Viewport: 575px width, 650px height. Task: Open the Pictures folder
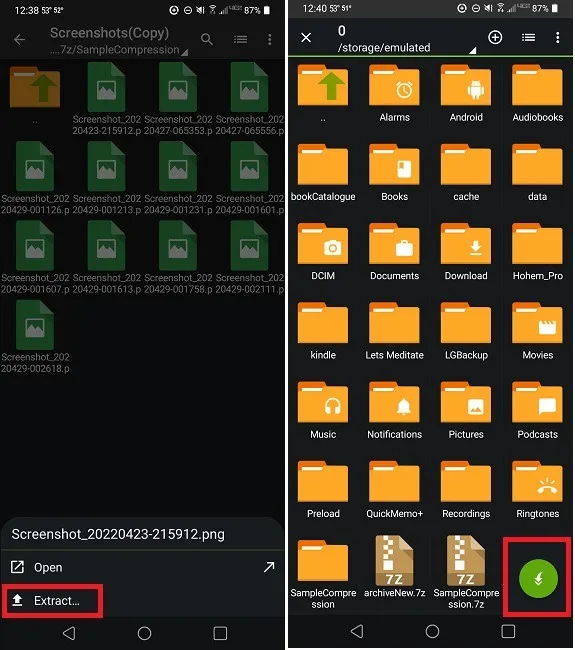point(466,411)
